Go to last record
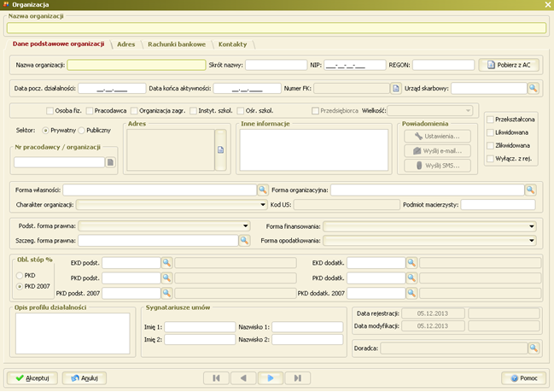This screenshot has height=392, width=554. click(298, 378)
